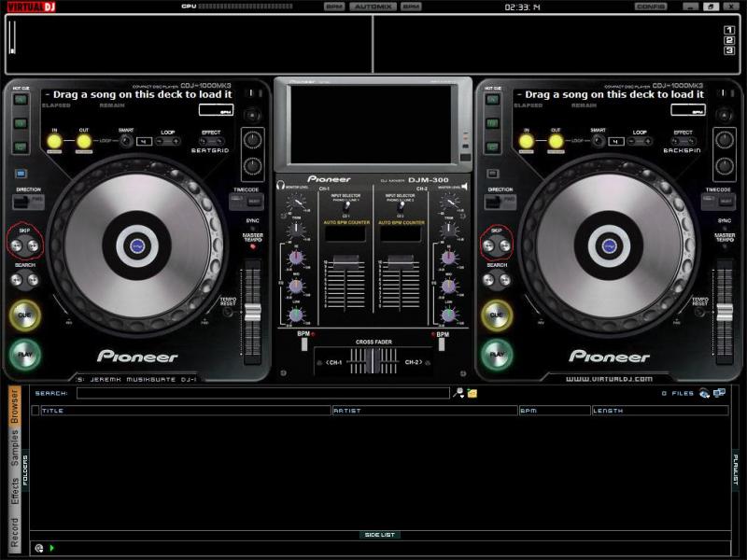Click second hot cue button on right deck
The width and height of the screenshot is (747, 560).
(x=493, y=123)
